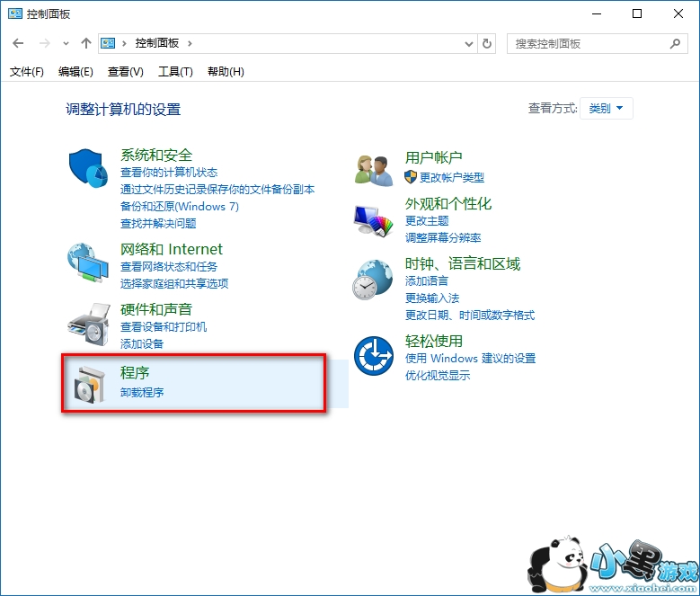The height and width of the screenshot is (596, 700).
Task: Click the Control Panel icon in title bar
Action: pyautogui.click(x=14, y=13)
